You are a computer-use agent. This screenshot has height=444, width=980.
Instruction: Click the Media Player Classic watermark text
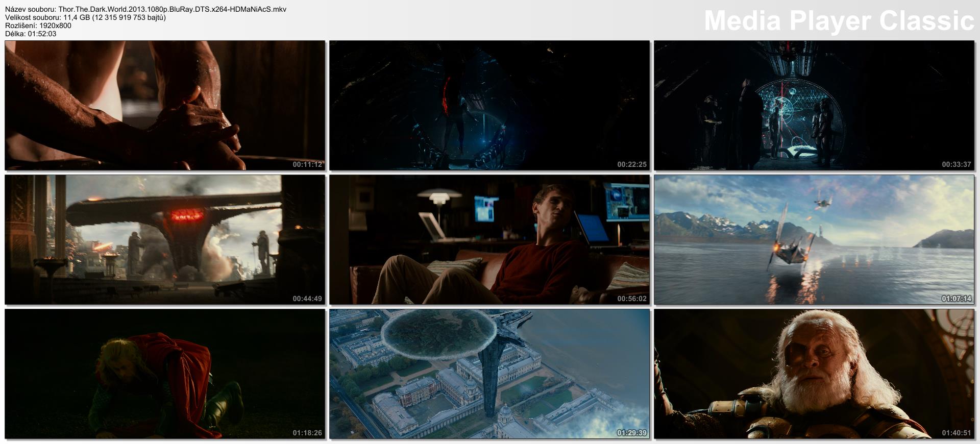click(x=839, y=21)
